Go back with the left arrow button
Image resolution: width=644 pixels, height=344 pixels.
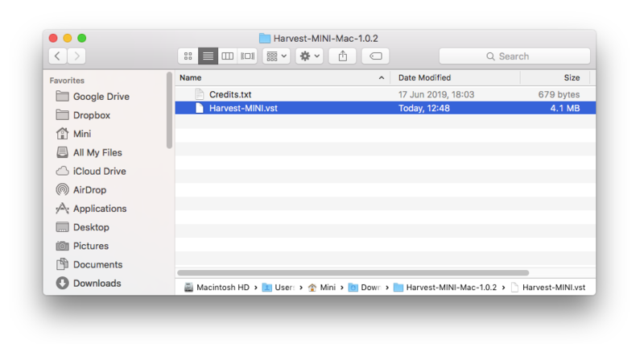(58, 56)
